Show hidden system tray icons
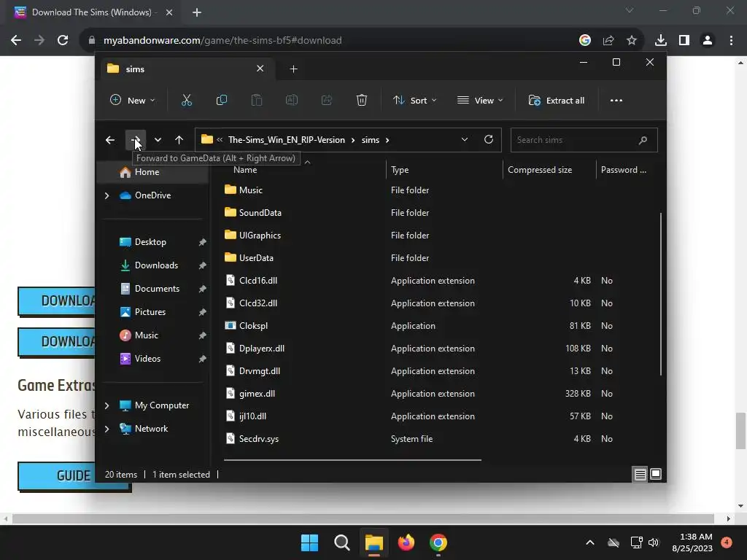 point(589,542)
